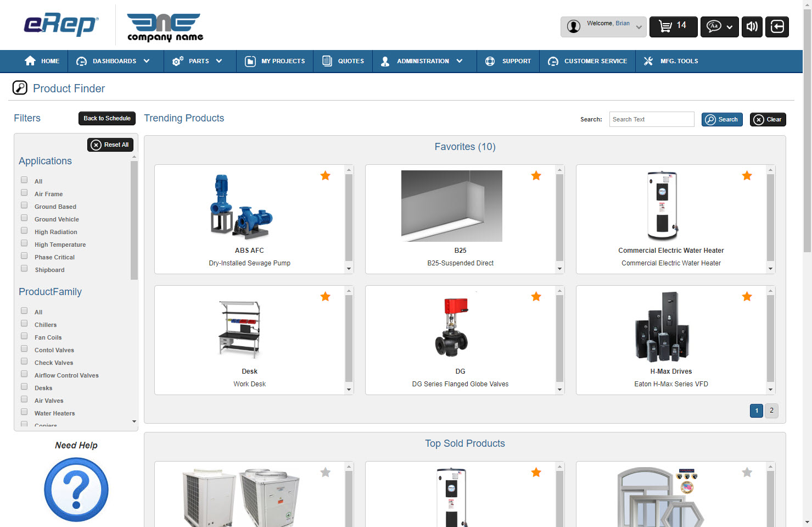
Task: Check the Phase Critical application filter
Action: tap(24, 256)
